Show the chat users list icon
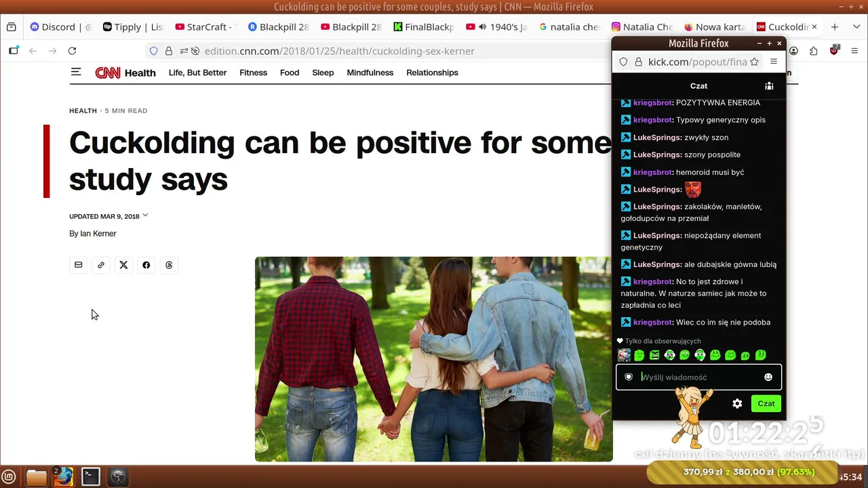 tap(769, 86)
